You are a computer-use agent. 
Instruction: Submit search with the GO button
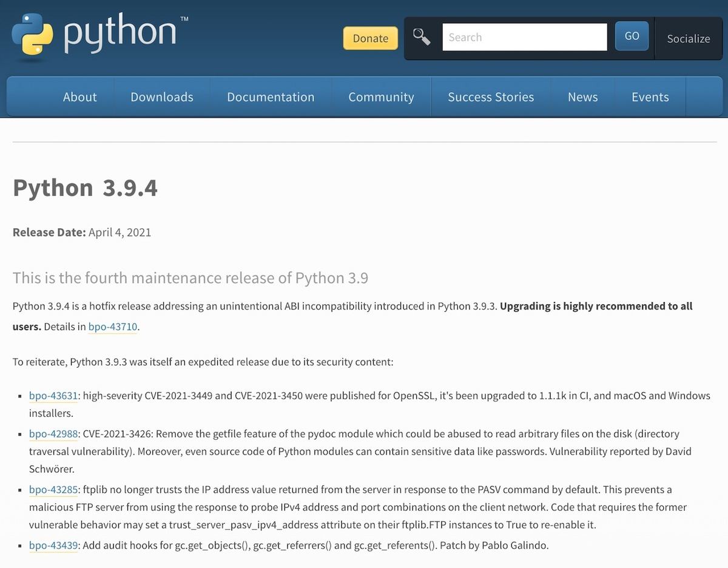coord(632,36)
